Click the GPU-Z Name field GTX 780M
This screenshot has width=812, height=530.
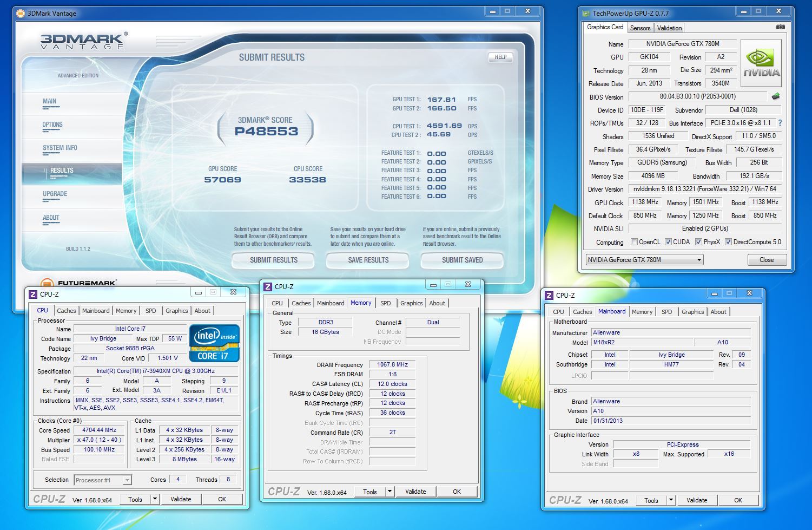click(683, 44)
